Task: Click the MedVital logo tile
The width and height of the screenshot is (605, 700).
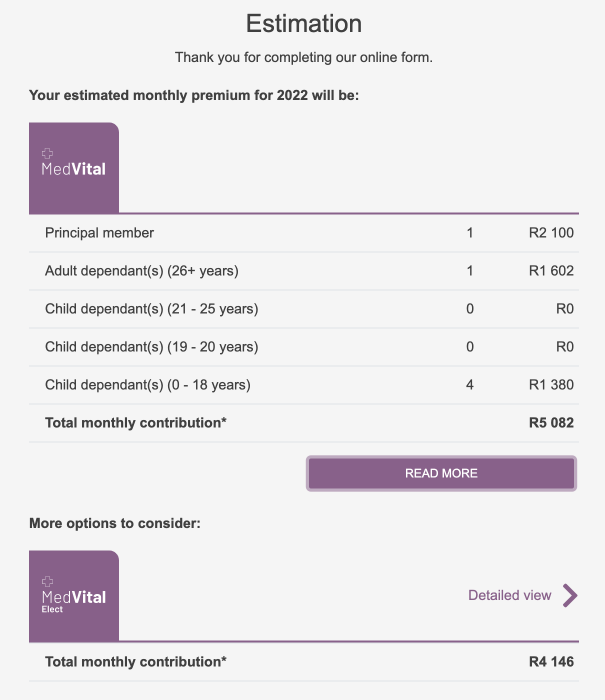Action: [74, 168]
